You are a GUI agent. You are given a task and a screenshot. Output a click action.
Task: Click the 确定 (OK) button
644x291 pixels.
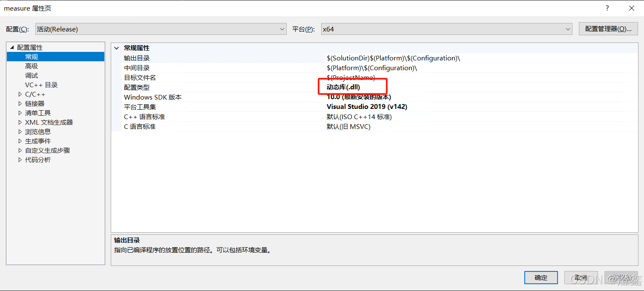click(541, 277)
